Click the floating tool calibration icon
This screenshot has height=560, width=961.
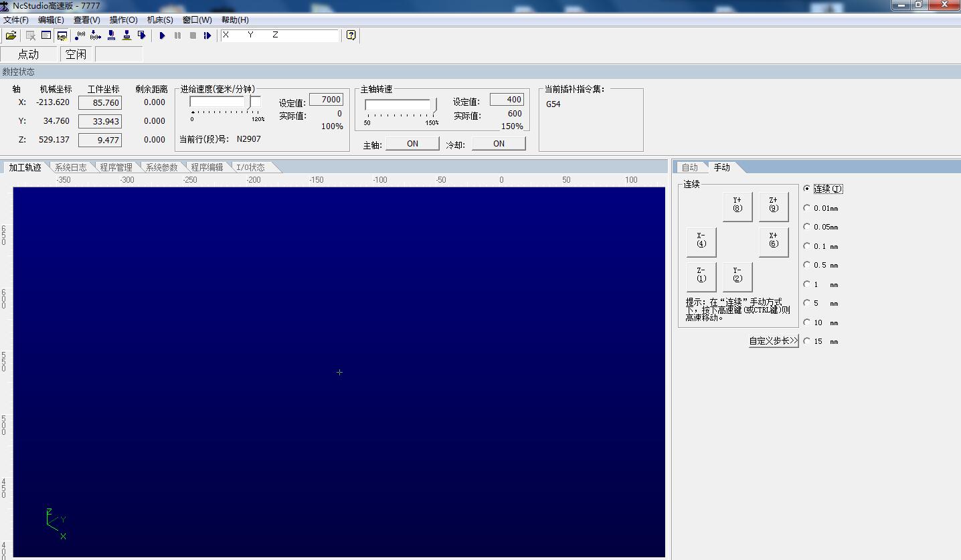point(126,35)
